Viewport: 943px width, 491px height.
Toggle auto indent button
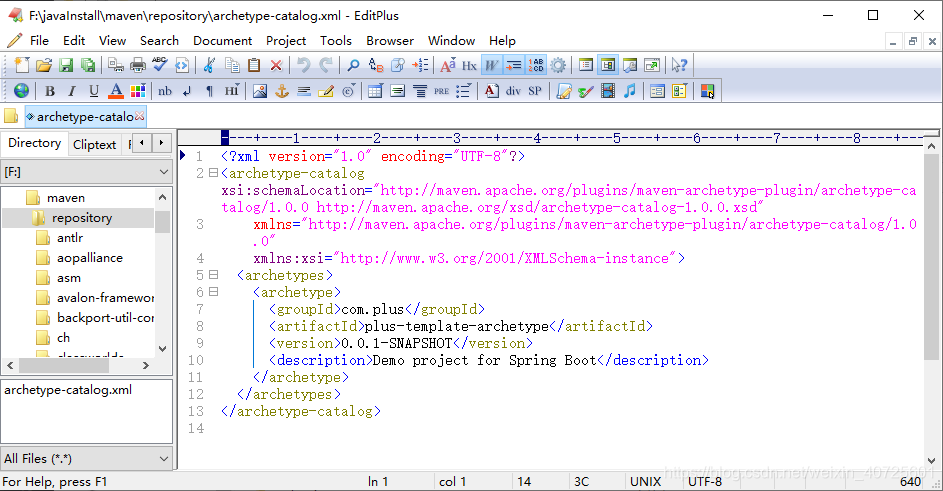point(514,65)
